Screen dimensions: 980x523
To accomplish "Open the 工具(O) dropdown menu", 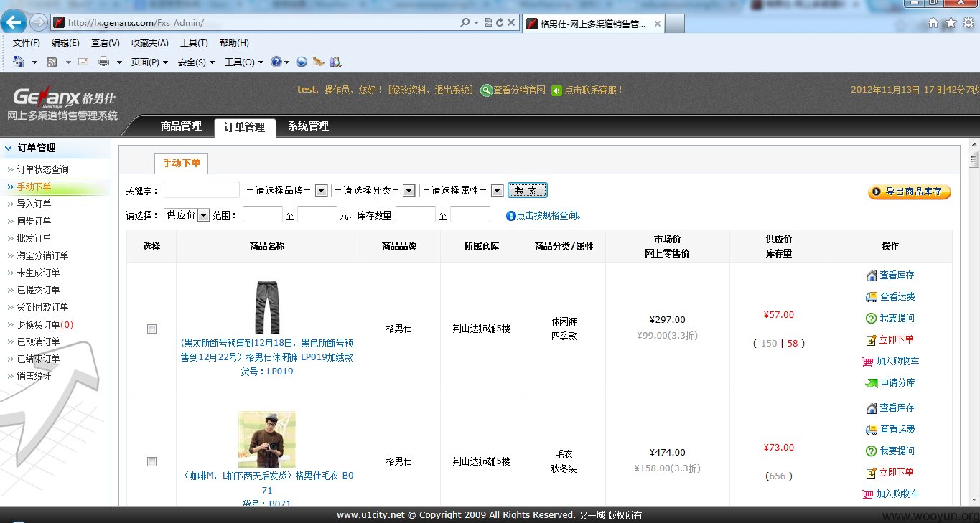I will [244, 62].
